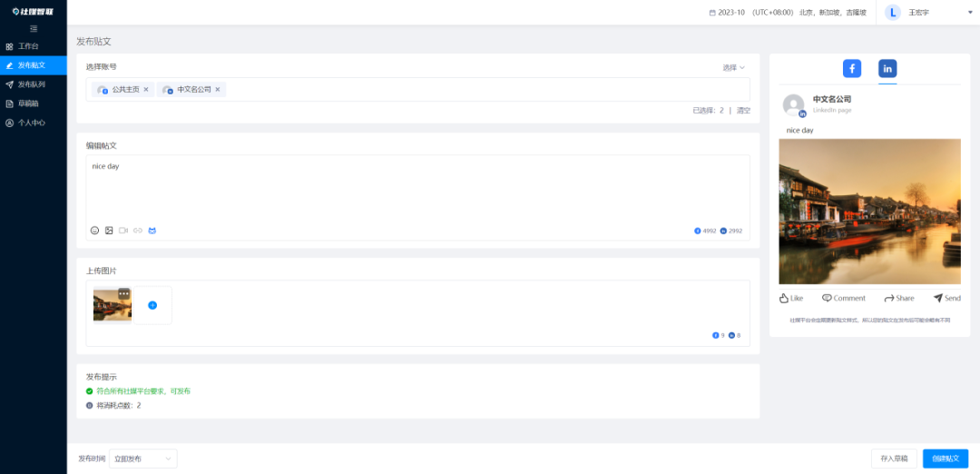Open the 立即发布 publish time dropdown
This screenshot has width=980, height=474.
click(142, 459)
